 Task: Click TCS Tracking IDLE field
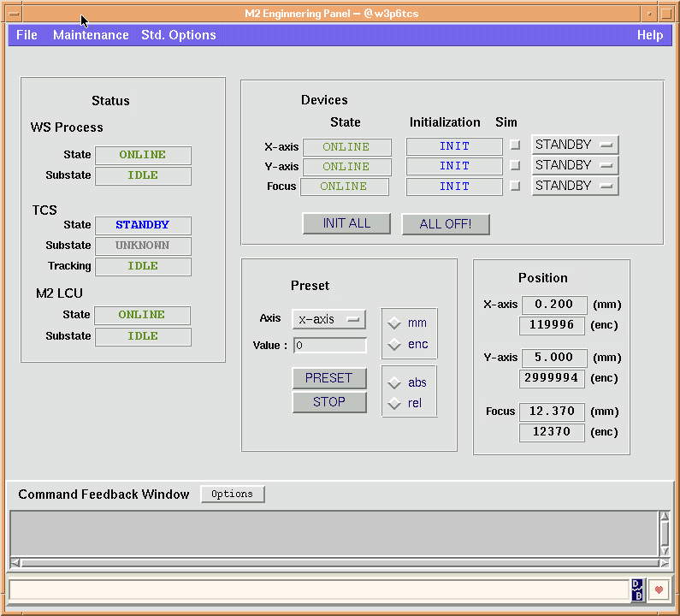(143, 266)
